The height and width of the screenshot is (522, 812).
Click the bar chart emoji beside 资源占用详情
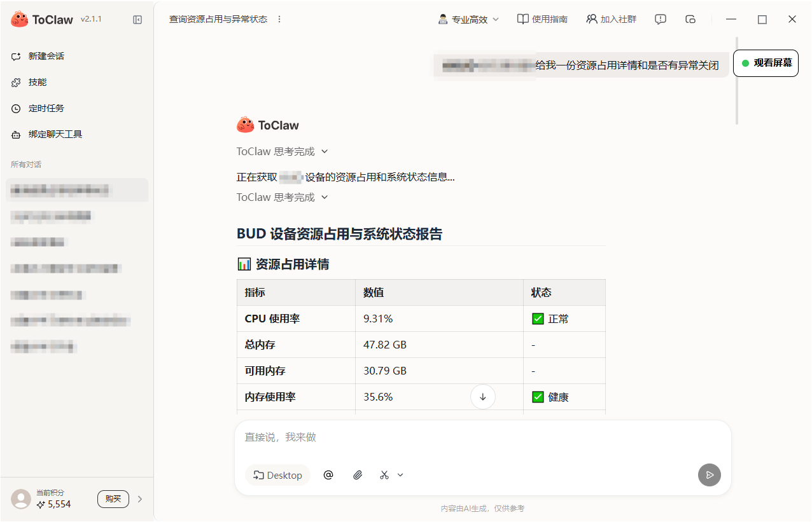(x=244, y=264)
